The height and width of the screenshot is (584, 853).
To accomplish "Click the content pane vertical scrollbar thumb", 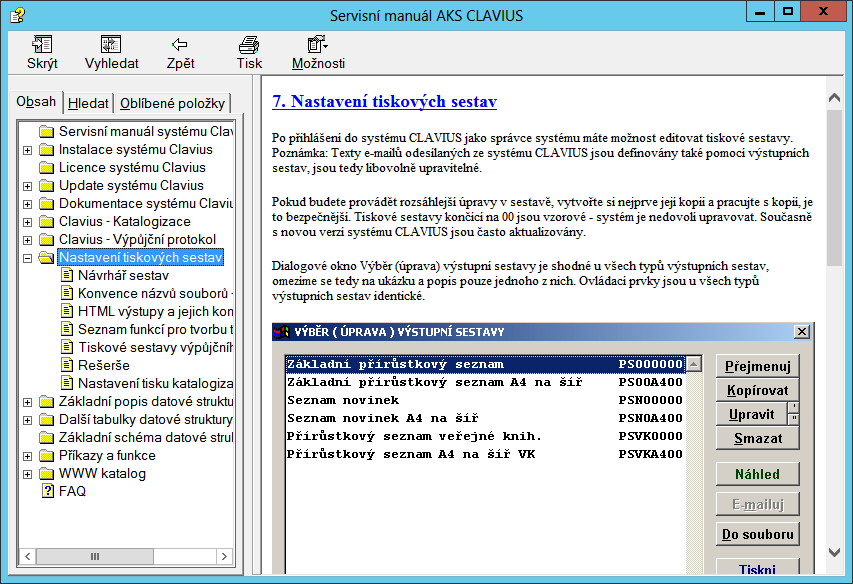I will coord(834,188).
